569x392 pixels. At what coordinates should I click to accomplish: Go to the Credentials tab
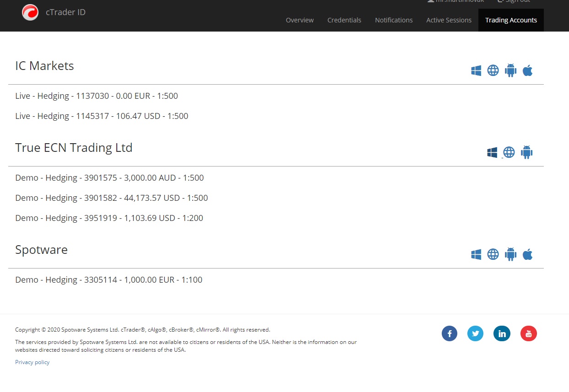click(344, 20)
